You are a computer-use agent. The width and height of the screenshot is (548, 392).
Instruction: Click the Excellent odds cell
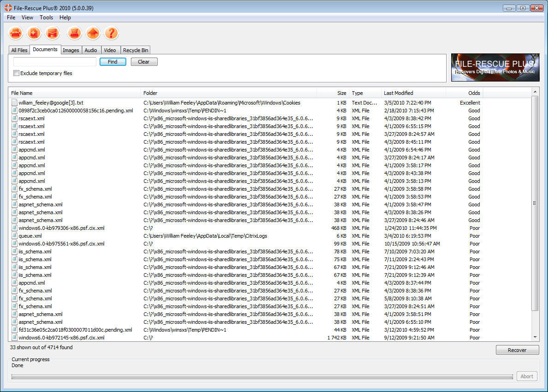(x=470, y=103)
